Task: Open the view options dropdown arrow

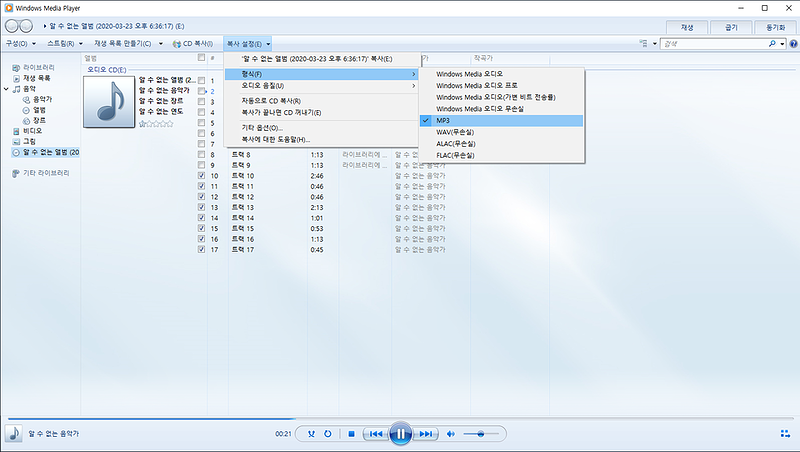Action: pos(655,44)
